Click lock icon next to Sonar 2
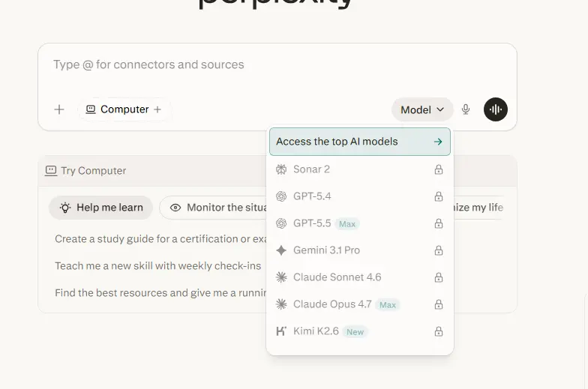 [x=438, y=169]
